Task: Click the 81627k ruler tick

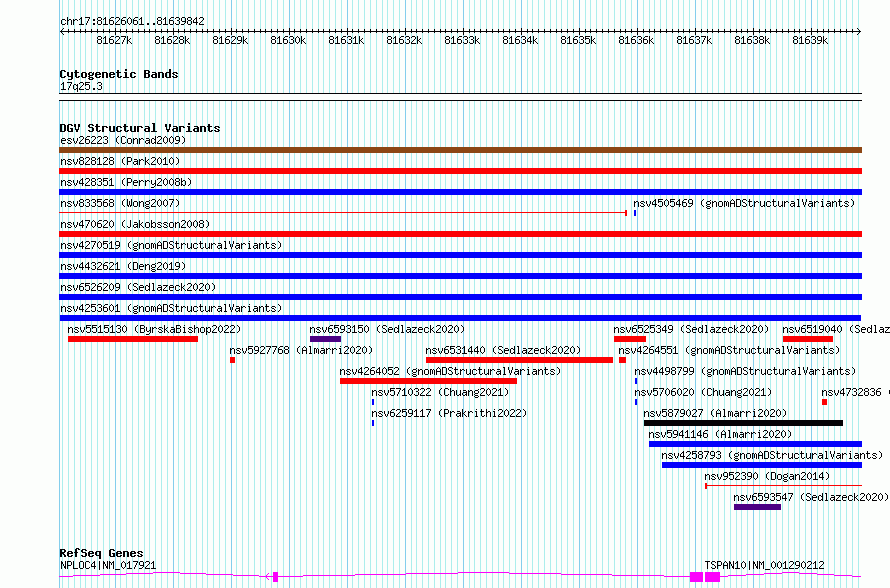Action: [x=115, y=40]
